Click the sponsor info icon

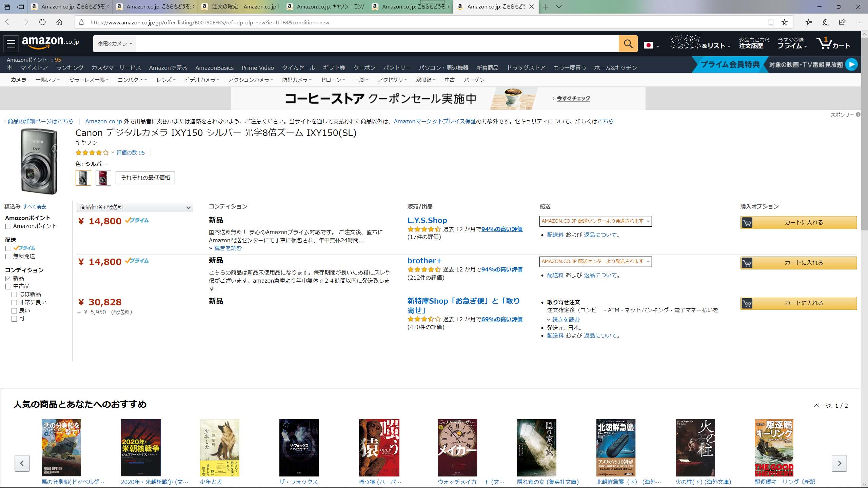pos(858,115)
